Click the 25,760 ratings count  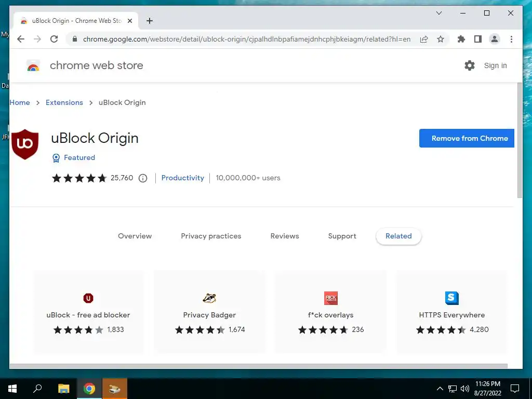tap(122, 178)
